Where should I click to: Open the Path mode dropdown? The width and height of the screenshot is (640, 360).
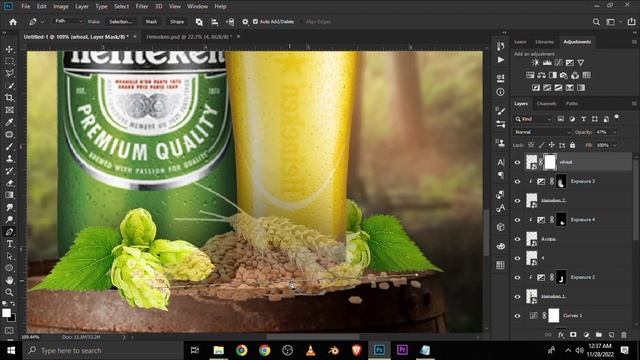[x=68, y=21]
